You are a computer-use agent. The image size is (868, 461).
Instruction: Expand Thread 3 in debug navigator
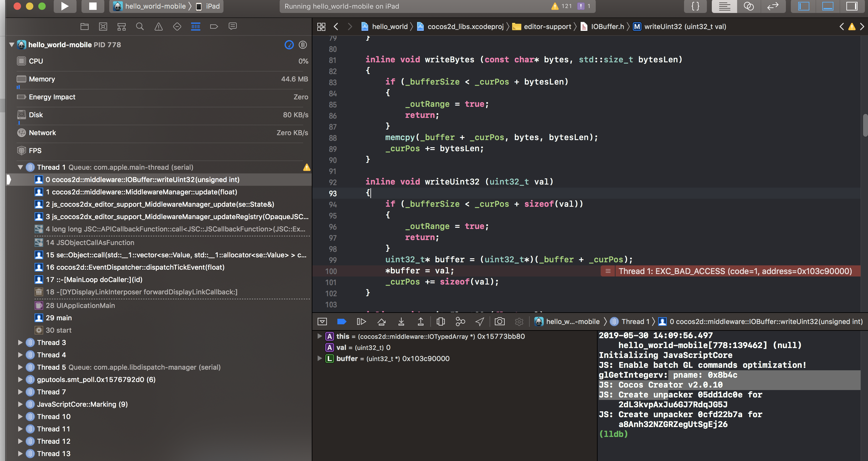click(20, 343)
